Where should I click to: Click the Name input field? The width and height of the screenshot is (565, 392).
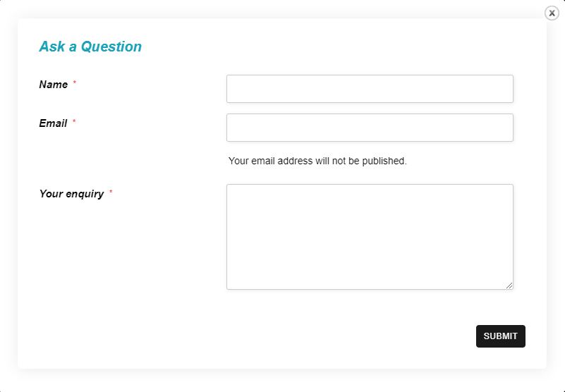(370, 89)
